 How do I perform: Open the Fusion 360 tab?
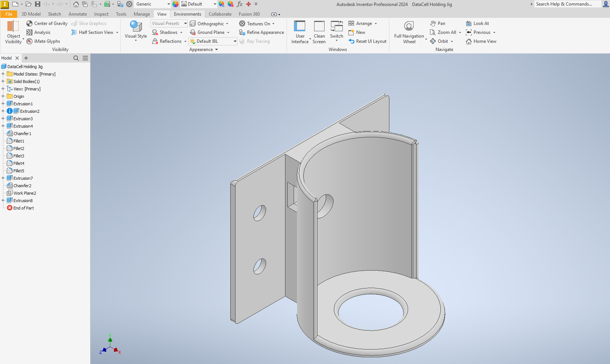(x=249, y=14)
